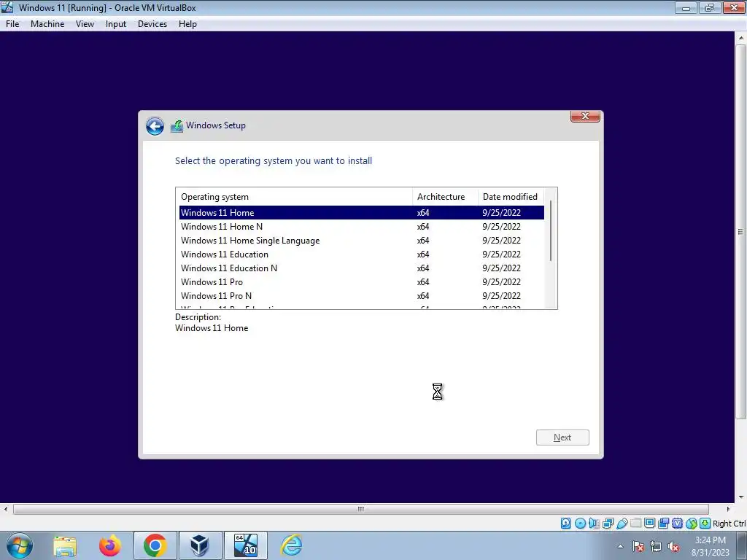Click the taskbar clock showing 3:24 PM
This screenshot has height=560, width=747.
tap(711, 546)
